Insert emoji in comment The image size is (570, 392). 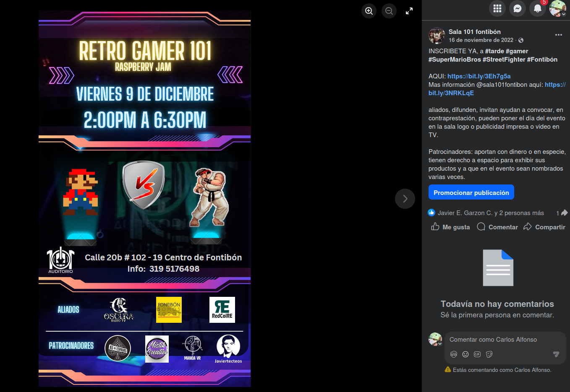(x=465, y=354)
